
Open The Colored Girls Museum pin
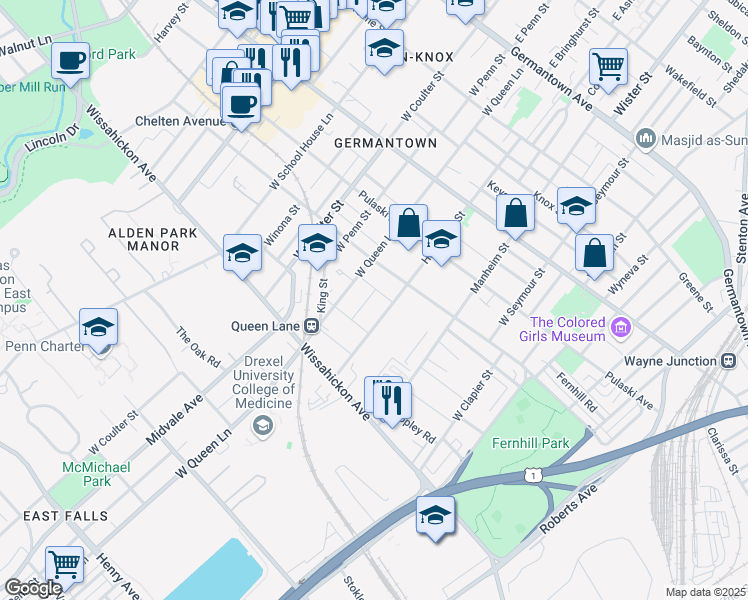(620, 327)
